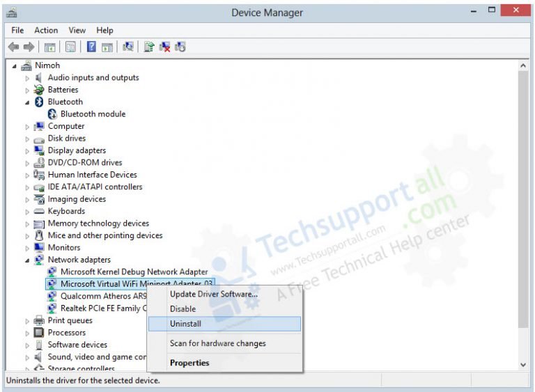Click the DVD/CD-ROM drives icon
Screen dimensions: 535x392
coord(39,162)
